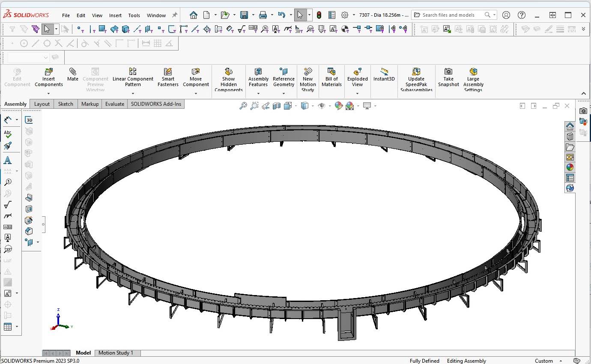The image size is (591, 364).
Task: Toggle the Instant3D mode
Action: [384, 75]
